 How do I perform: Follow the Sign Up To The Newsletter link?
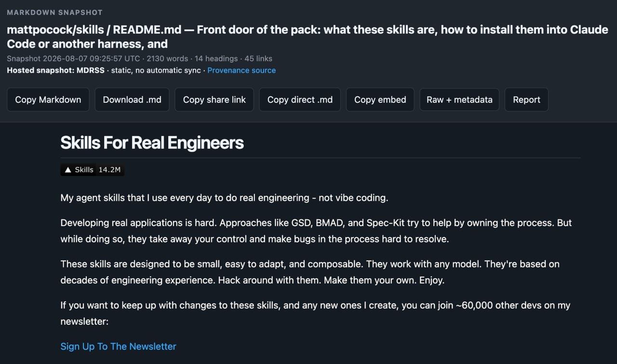[x=118, y=347]
